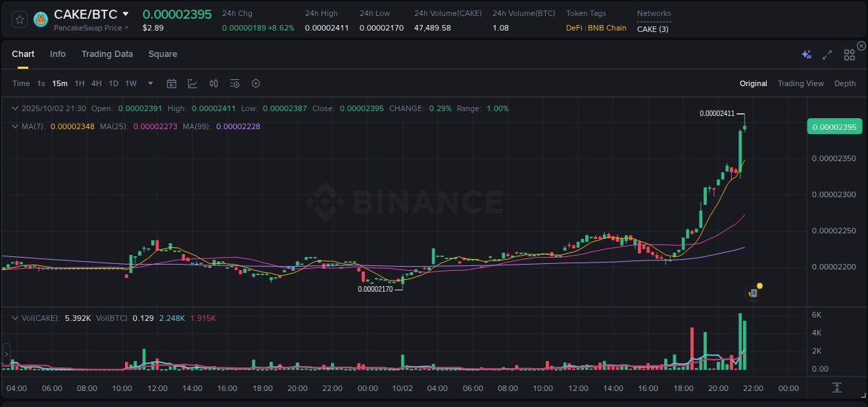Switch to the Trading Data tab
Image resolution: width=868 pixels, height=407 pixels.
pos(107,53)
